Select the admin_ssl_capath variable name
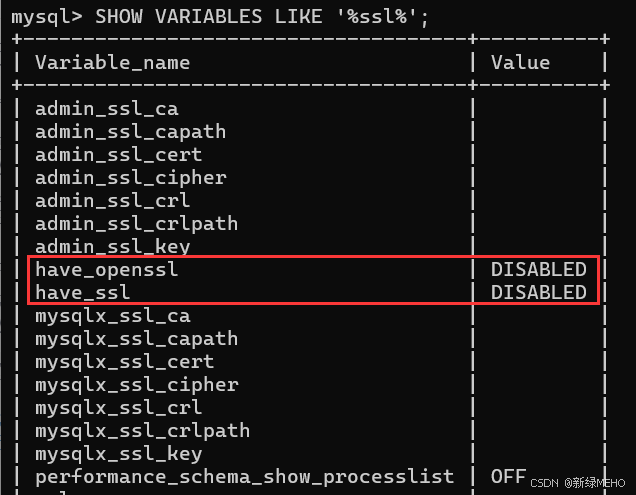Viewport: 636px width, 495px height. click(x=130, y=132)
